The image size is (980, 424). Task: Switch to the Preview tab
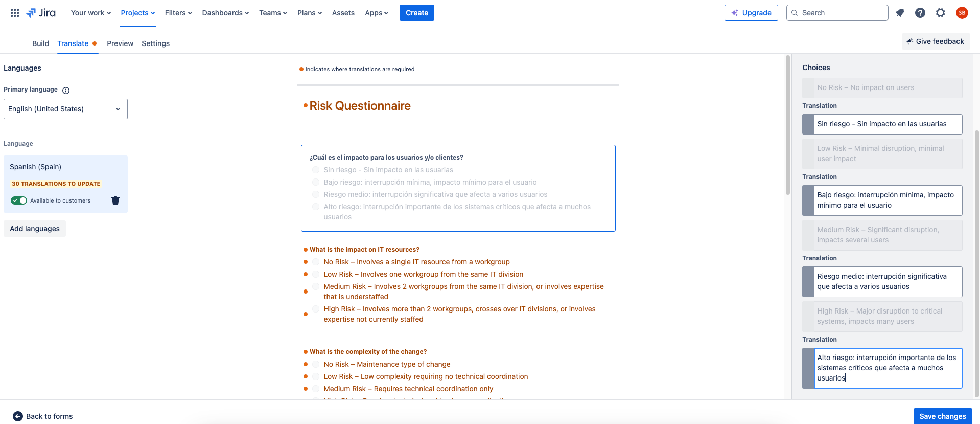(120, 43)
